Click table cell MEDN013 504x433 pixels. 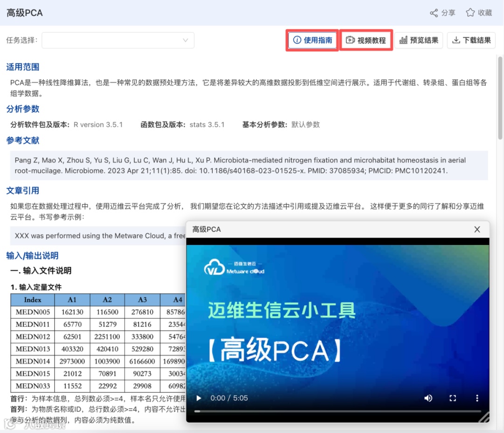click(x=33, y=349)
